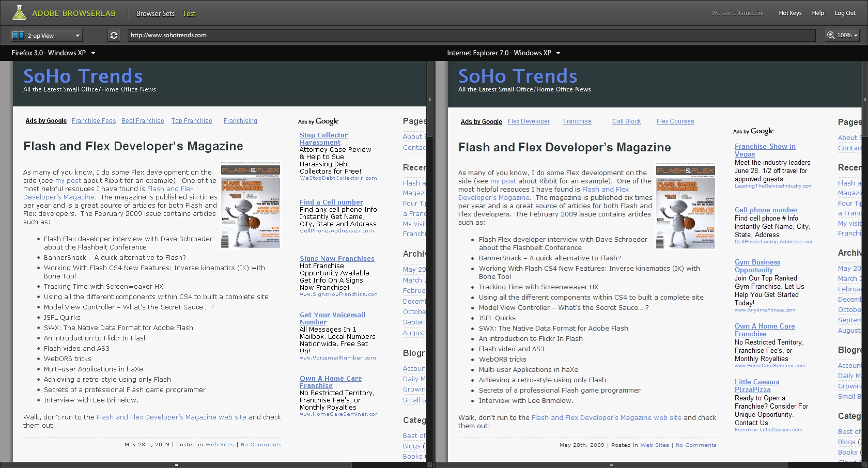
Task: Click Find a Cell number ad
Action: [x=331, y=202]
